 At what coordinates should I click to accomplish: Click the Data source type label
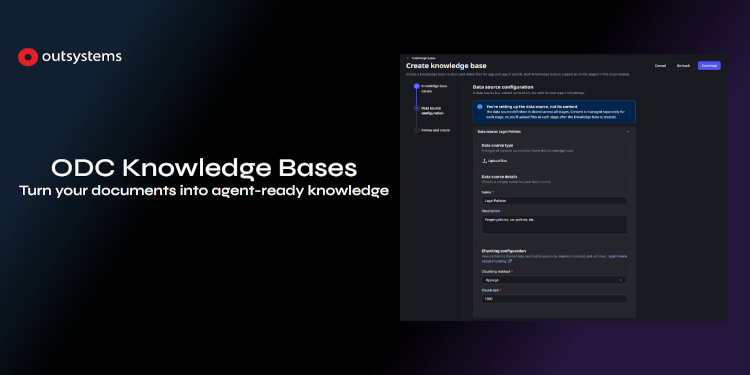pyautogui.click(x=497, y=145)
